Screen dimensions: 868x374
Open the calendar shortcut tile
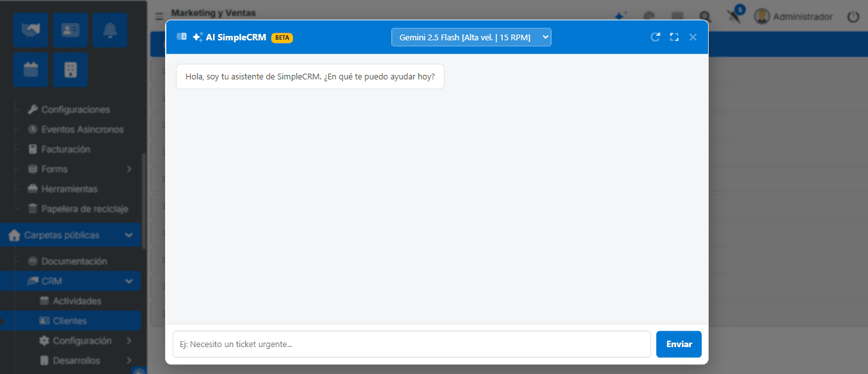click(x=31, y=70)
